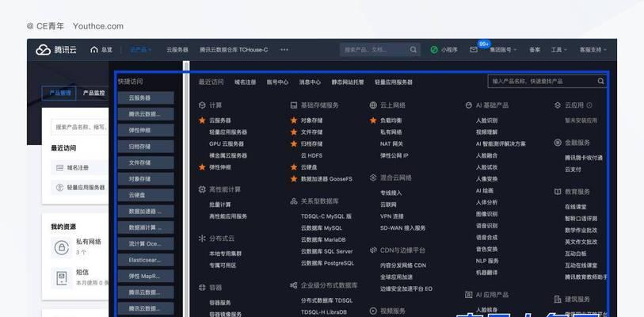Image resolution: width=644 pixels, height=317 pixels.
Task: Click the AI 应用产品 category icon
Action: coord(469,295)
